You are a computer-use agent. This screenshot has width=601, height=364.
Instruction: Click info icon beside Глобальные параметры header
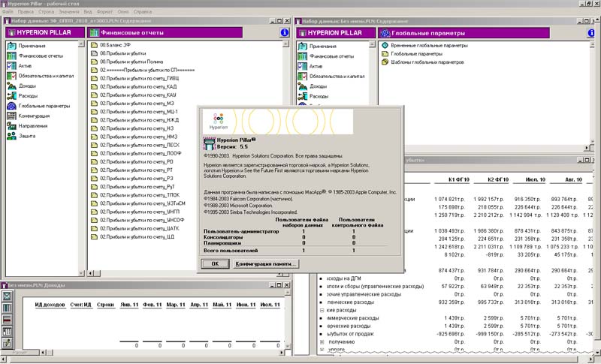[591, 33]
